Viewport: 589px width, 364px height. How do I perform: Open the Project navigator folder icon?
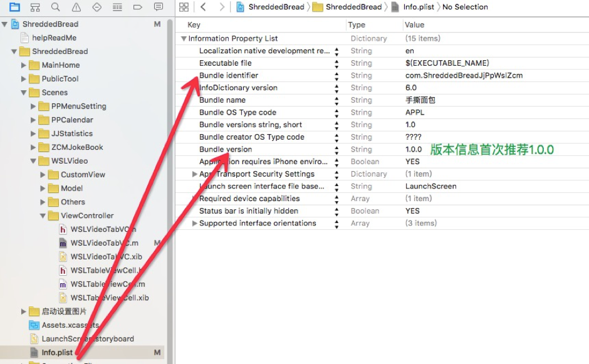(x=14, y=7)
